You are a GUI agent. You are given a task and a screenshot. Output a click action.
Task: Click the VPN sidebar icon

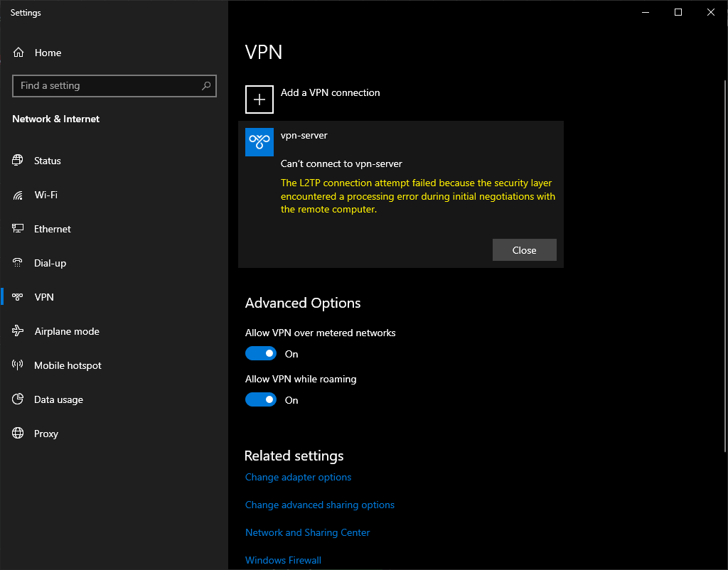tap(18, 297)
